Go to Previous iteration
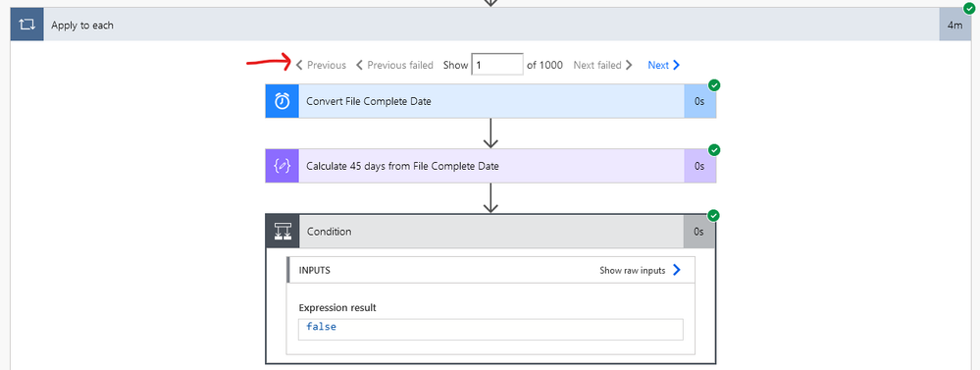Viewport: 980px width, 370px height. 321,65
